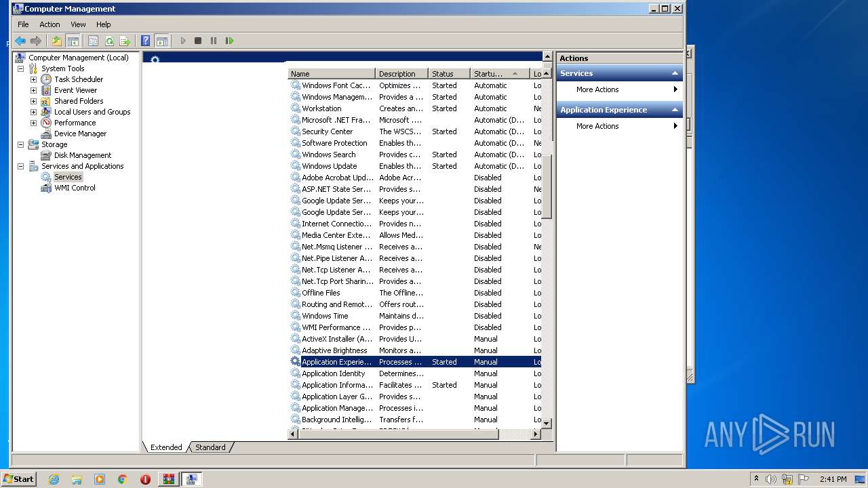
Task: Toggle Show/Hide Console Tree icon
Action: [x=72, y=41]
